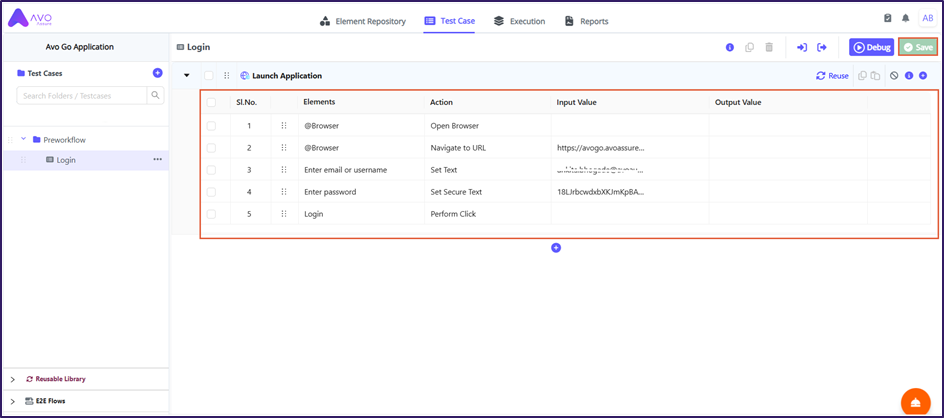This screenshot has height=418, width=944.
Task: Expand the Reusable Library section
Action: click(x=13, y=379)
